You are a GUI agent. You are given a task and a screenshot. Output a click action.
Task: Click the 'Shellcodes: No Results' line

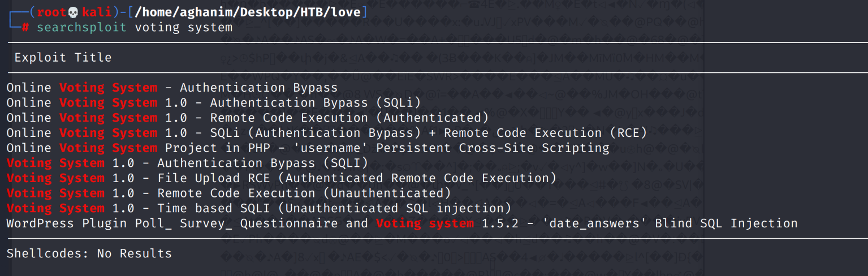click(x=89, y=253)
